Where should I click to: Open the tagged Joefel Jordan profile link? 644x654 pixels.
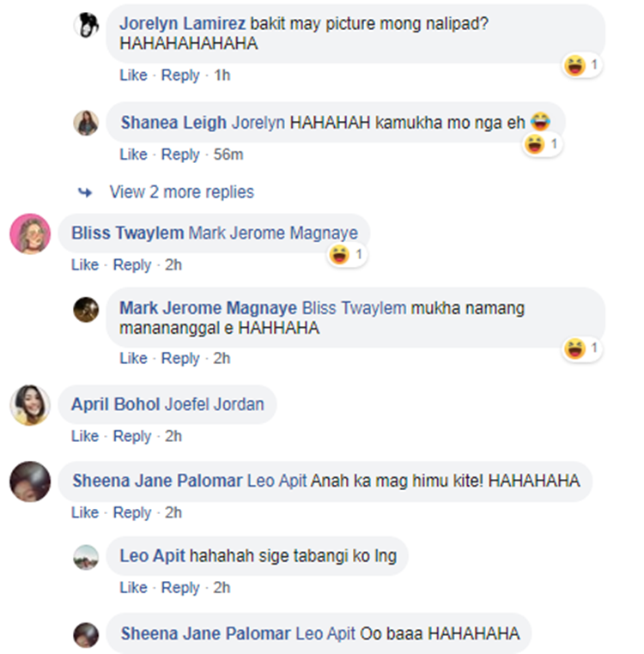pos(215,404)
